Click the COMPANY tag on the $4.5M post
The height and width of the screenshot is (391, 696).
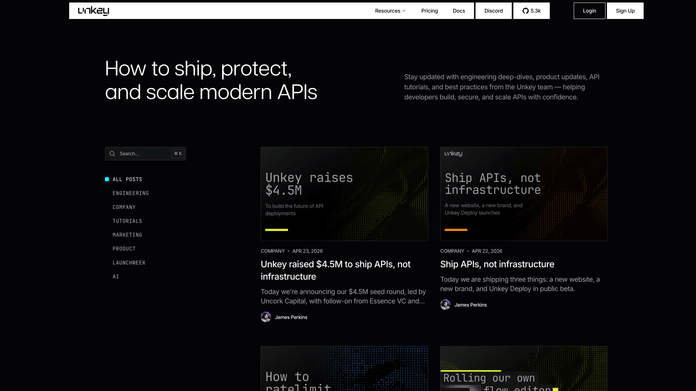[x=273, y=251]
